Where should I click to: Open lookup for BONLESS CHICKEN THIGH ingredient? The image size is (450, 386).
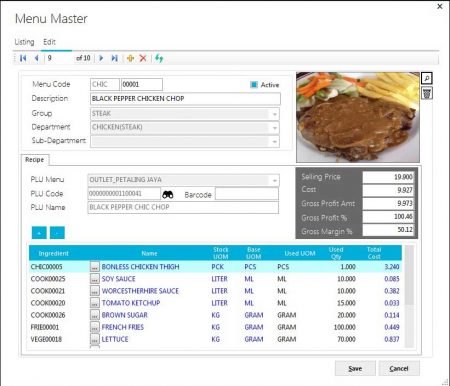click(95, 267)
